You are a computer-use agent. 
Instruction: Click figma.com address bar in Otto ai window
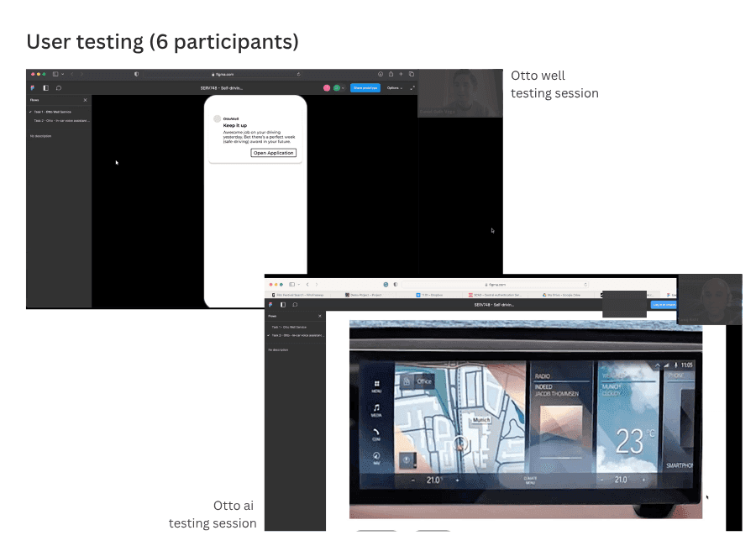(x=495, y=285)
